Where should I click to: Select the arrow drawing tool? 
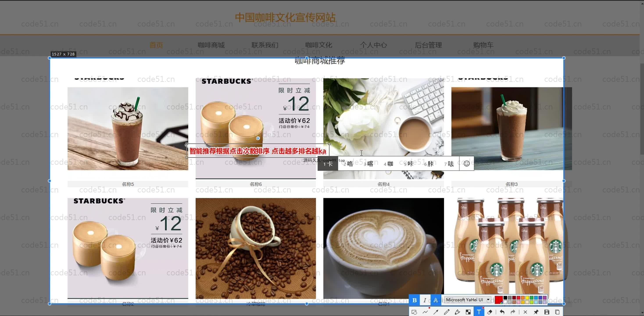(x=436, y=312)
